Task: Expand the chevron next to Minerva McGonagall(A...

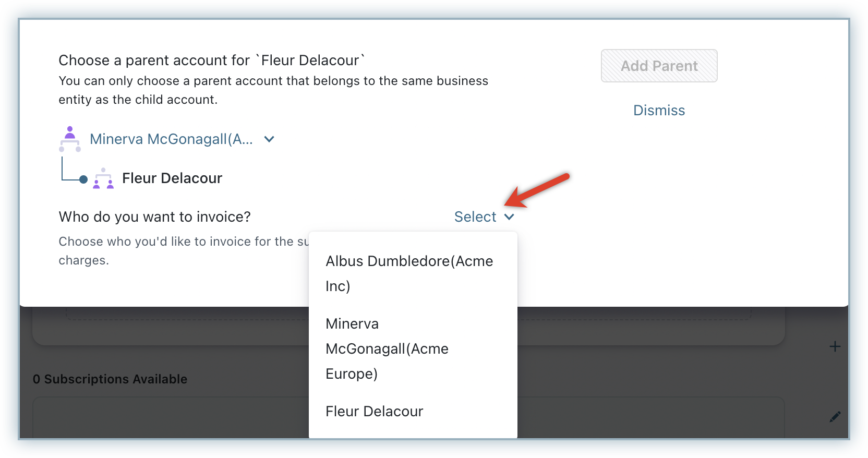Action: tap(269, 139)
